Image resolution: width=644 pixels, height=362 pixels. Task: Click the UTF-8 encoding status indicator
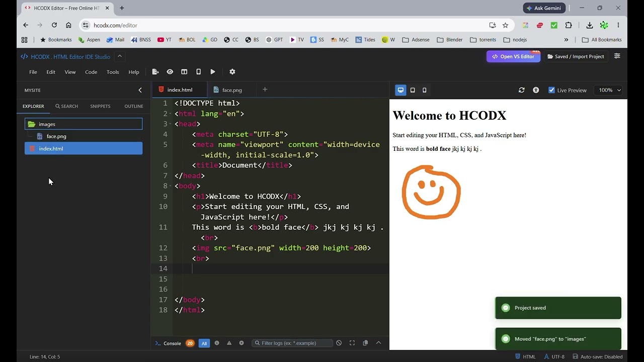tap(554, 357)
